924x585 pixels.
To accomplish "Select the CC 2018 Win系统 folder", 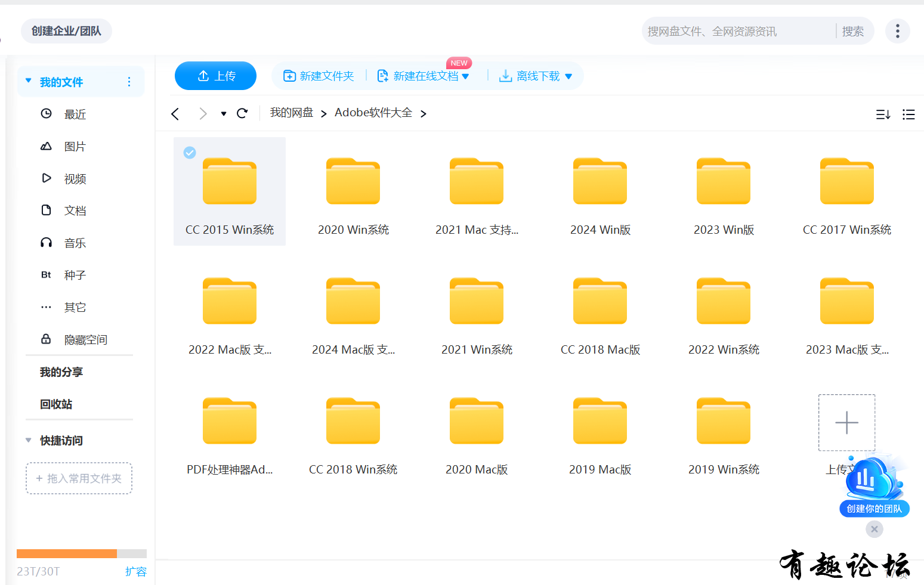I will [x=353, y=431].
